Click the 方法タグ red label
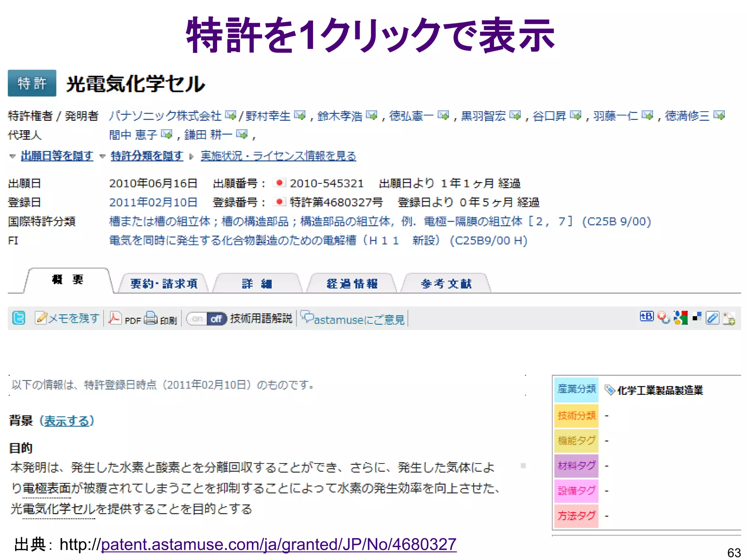This screenshot has height=560, width=747. [x=576, y=516]
